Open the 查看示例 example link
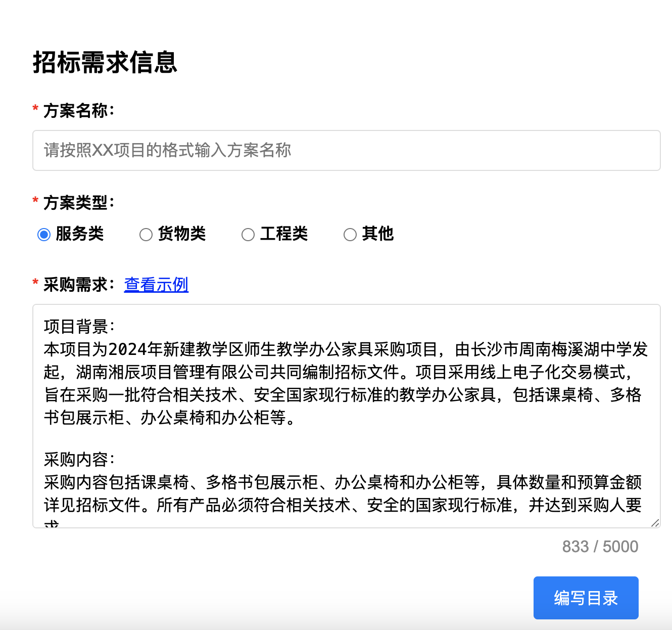Screen dimensions: 672x630 click(x=156, y=285)
